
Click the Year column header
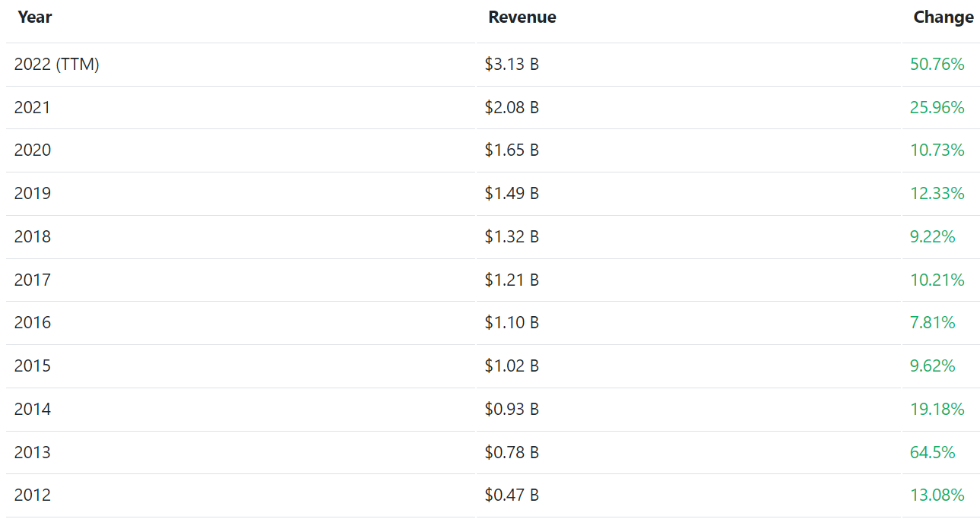[35, 17]
